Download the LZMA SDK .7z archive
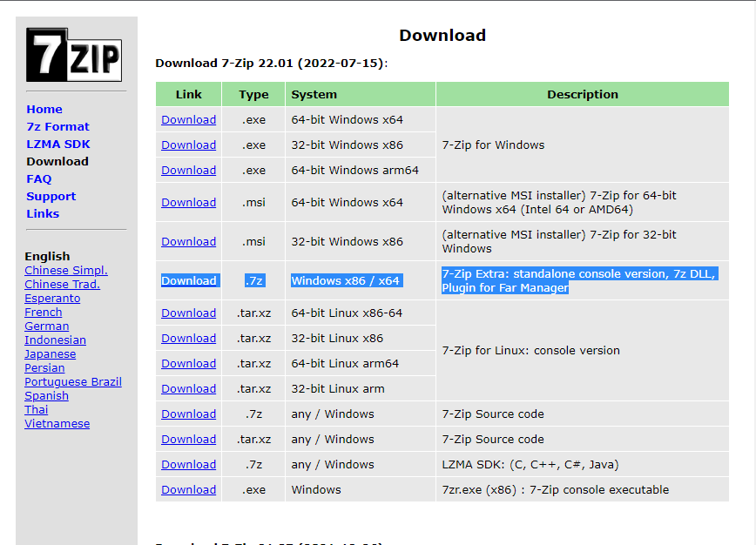This screenshot has width=756, height=545. point(188,465)
